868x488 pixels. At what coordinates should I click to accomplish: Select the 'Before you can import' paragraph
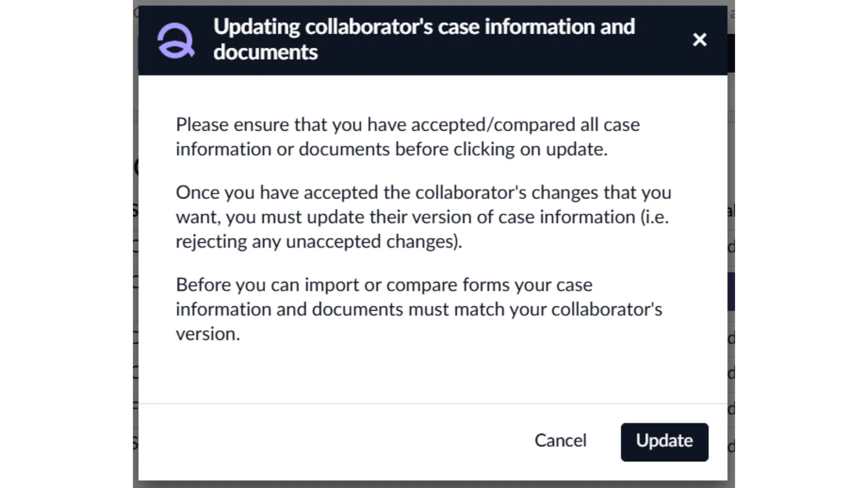coord(419,309)
